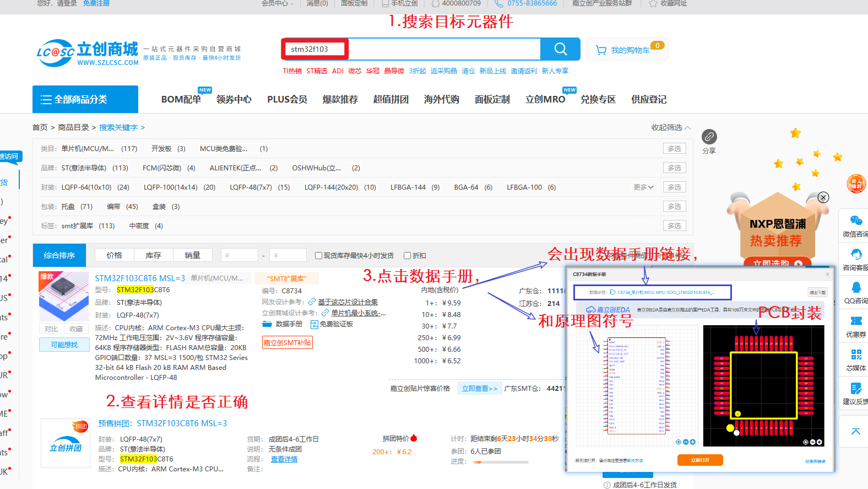Enable multi-select for 类目 row
Screen dimensions: 868x489
(675, 149)
